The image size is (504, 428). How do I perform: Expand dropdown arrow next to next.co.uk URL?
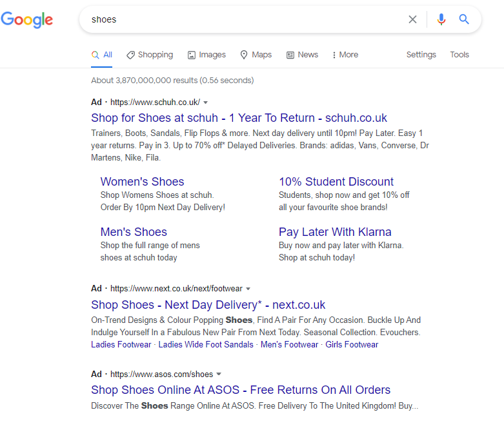pos(248,289)
